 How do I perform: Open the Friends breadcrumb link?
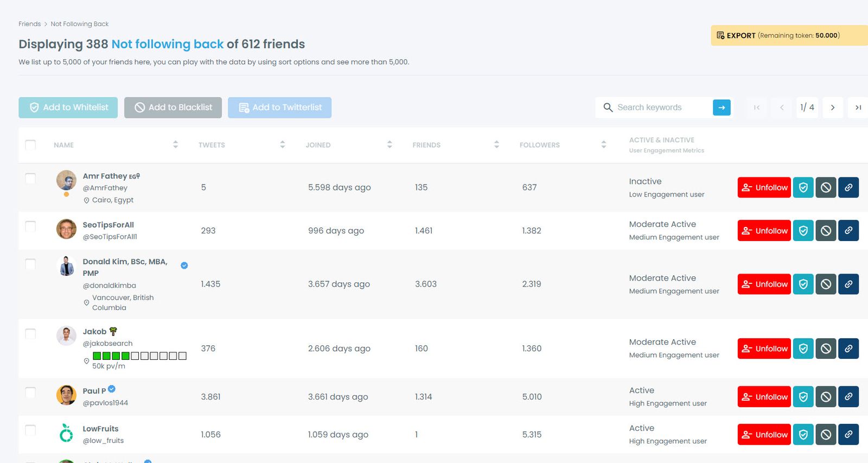pyautogui.click(x=29, y=24)
